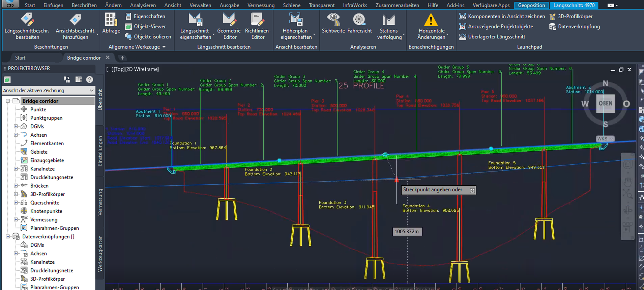Click Komponenten in Ansicht zeichnen
The width and height of the screenshot is (644, 290).
coord(502,16)
